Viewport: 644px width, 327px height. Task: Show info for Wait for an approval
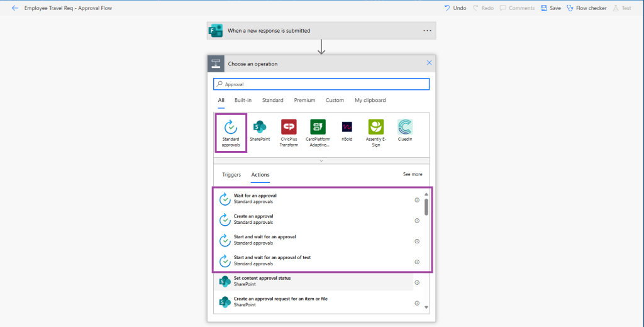click(x=417, y=200)
